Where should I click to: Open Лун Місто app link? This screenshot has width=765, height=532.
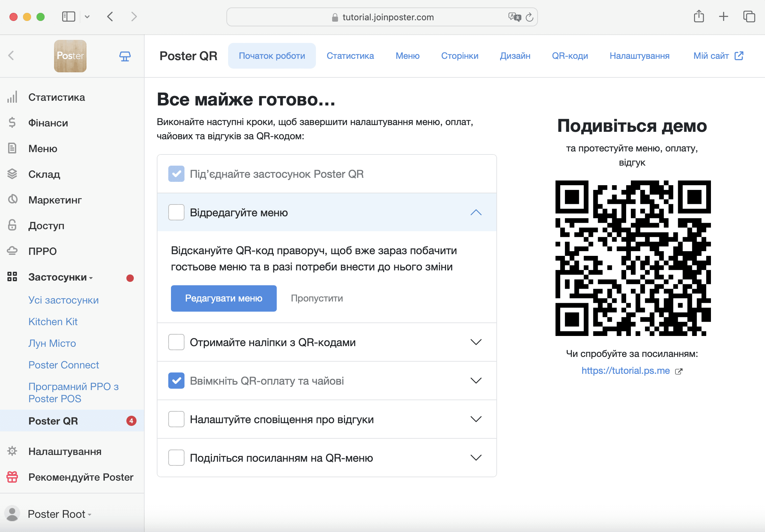pos(52,343)
